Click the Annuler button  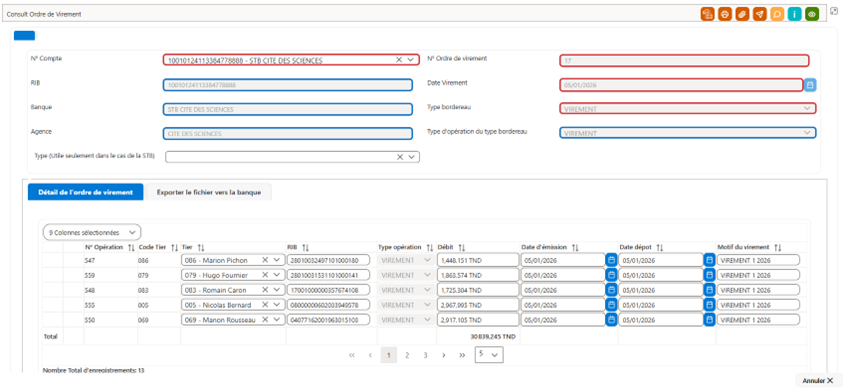coord(817,380)
